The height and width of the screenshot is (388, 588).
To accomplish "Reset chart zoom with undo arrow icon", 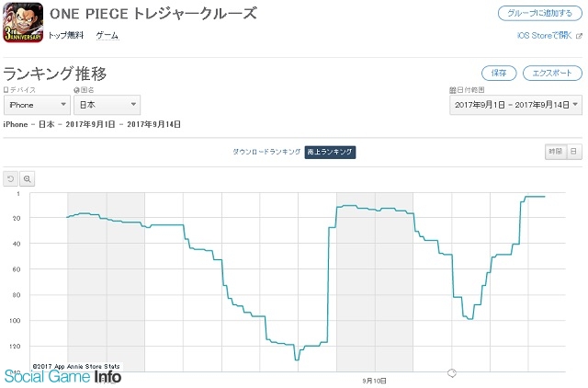I will (10, 179).
